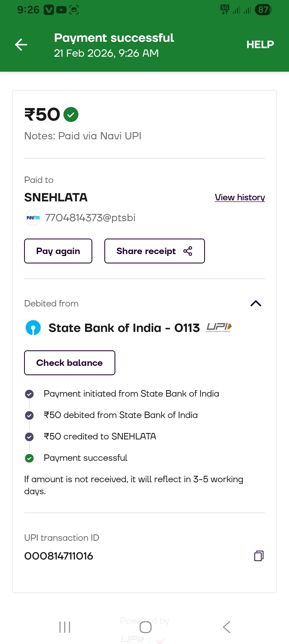The width and height of the screenshot is (289, 644).
Task: Open View history link
Action: tap(240, 197)
